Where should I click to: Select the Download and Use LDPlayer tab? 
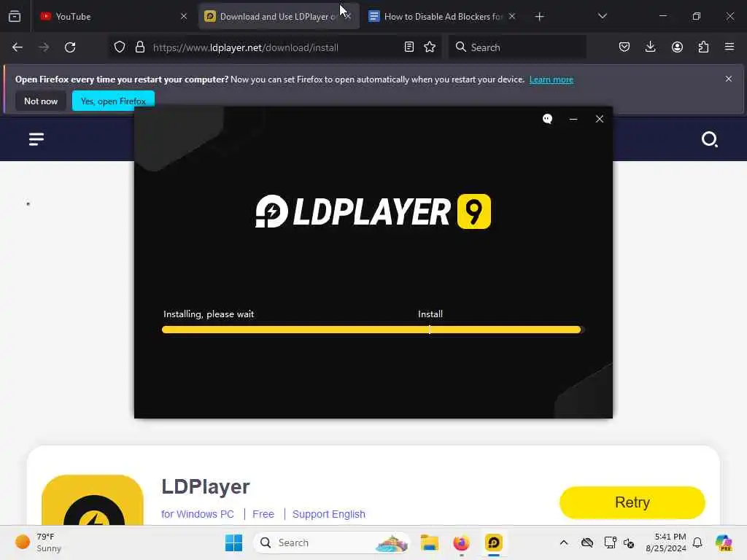(x=279, y=16)
